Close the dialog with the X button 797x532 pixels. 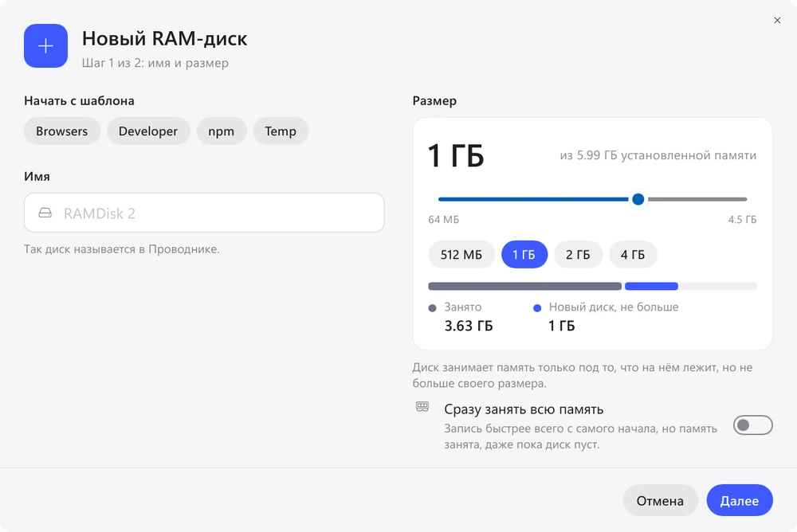(776, 21)
